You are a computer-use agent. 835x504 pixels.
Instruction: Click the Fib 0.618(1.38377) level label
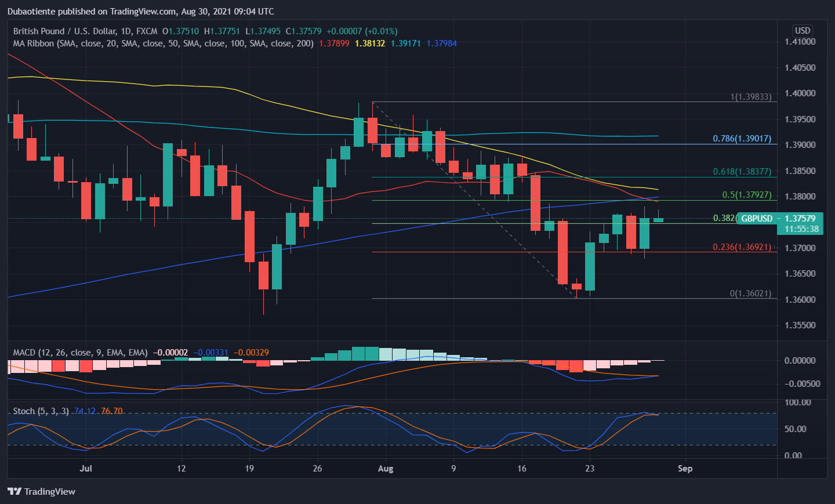pyautogui.click(x=742, y=172)
